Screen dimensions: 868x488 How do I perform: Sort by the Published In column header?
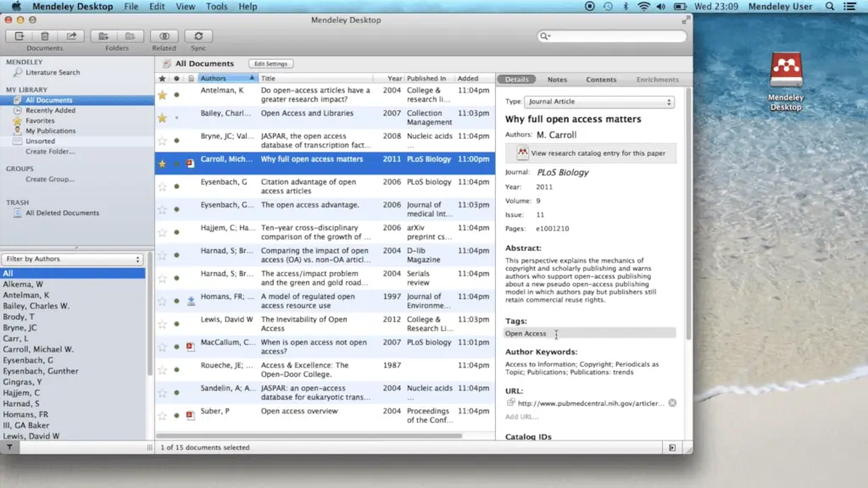[x=430, y=79]
